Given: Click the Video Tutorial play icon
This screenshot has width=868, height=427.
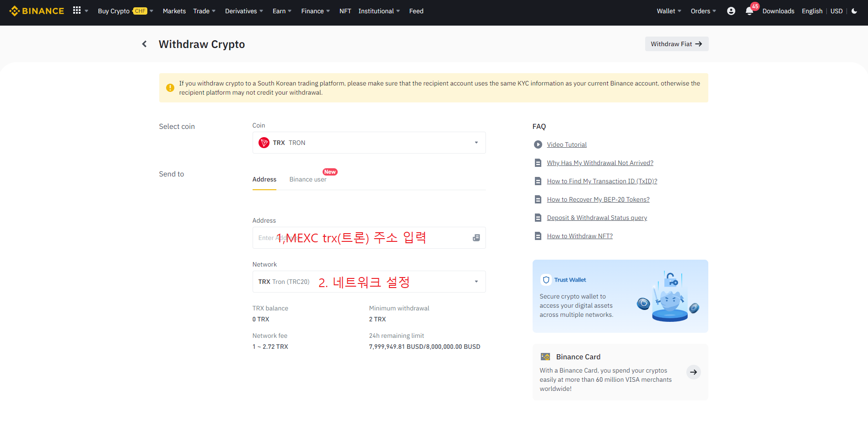Looking at the screenshot, I should click(x=538, y=144).
